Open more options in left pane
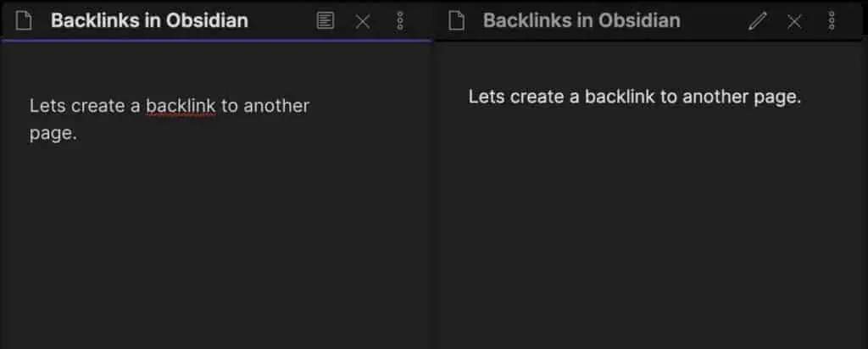The width and height of the screenshot is (868, 349). click(400, 21)
